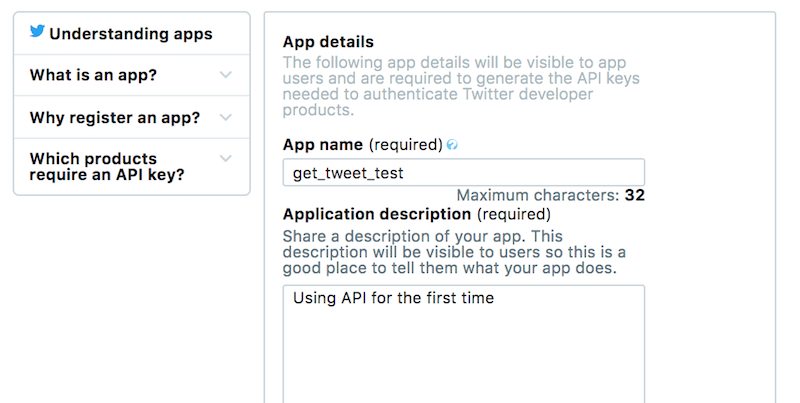This screenshot has height=403, width=800.
Task: Select the 'App name (required)' label
Action: click(x=363, y=145)
